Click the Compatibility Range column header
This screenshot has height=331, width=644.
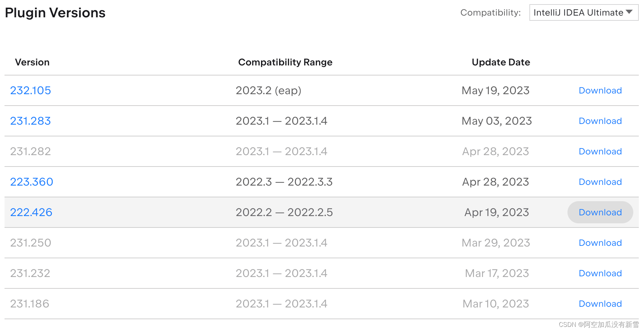tap(285, 62)
